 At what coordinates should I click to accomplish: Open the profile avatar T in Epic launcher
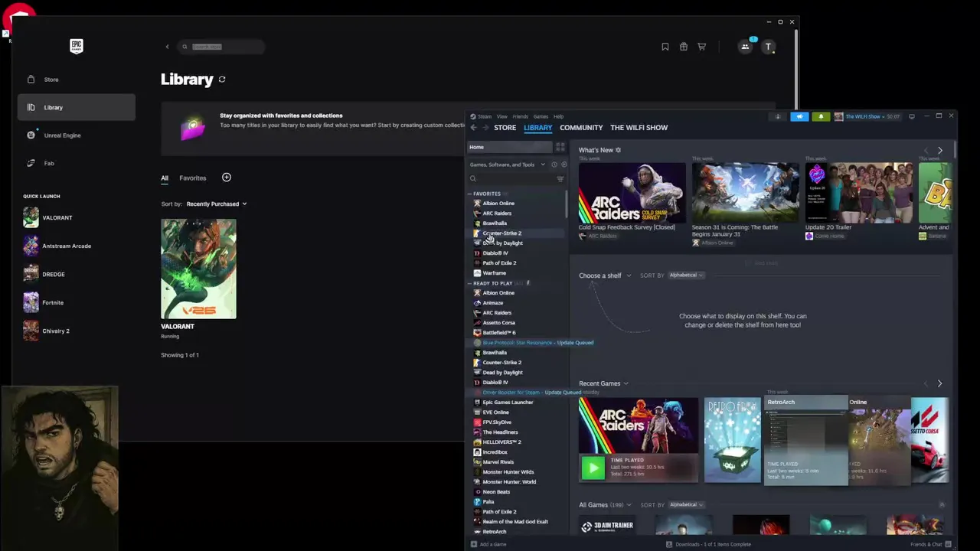(x=769, y=47)
